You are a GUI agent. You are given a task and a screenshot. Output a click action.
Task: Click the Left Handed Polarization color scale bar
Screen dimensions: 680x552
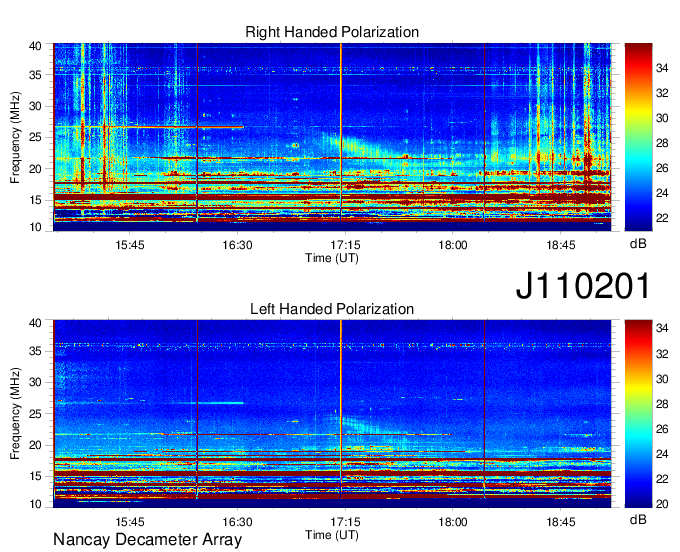tap(638, 414)
